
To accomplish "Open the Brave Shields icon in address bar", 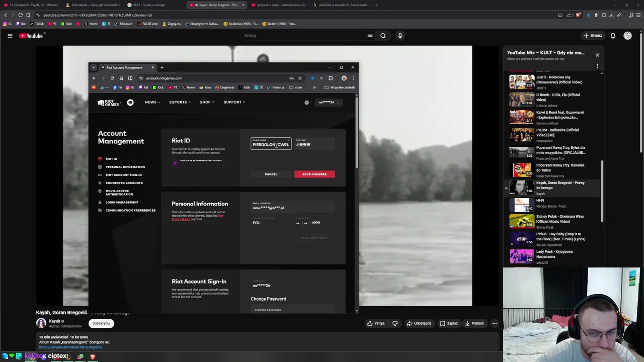I will 578,15.
